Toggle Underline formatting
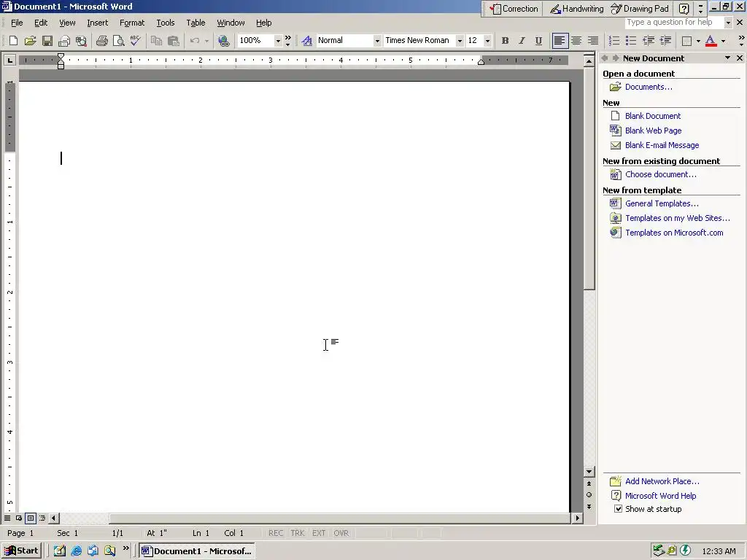 tap(538, 41)
